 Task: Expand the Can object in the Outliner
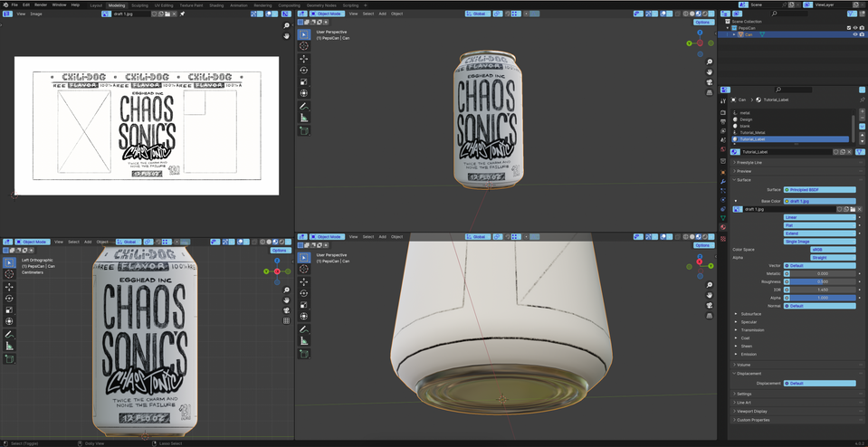coord(735,34)
